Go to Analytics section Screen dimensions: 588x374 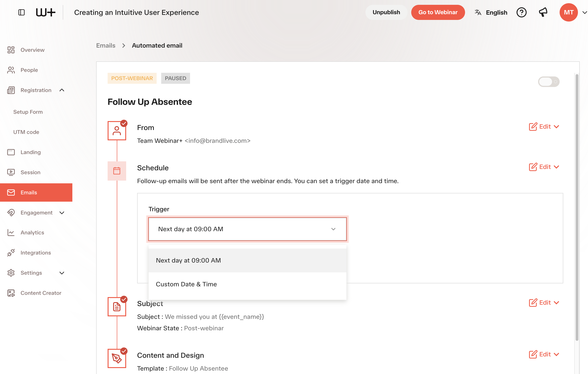(32, 232)
